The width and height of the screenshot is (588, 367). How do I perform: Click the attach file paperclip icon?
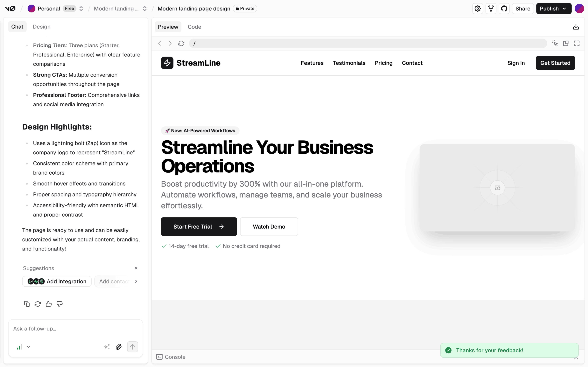click(119, 347)
